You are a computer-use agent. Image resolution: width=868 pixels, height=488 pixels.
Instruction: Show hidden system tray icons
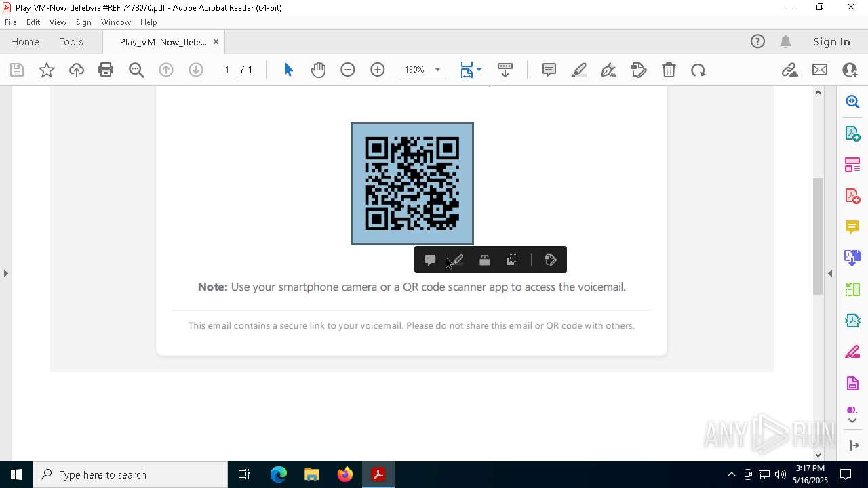coord(731,474)
